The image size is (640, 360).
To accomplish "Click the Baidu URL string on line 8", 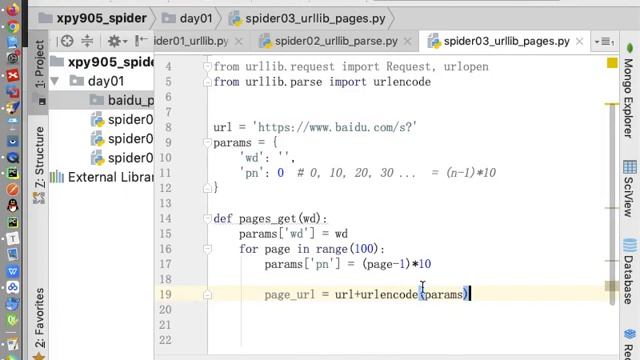I will [x=335, y=127].
